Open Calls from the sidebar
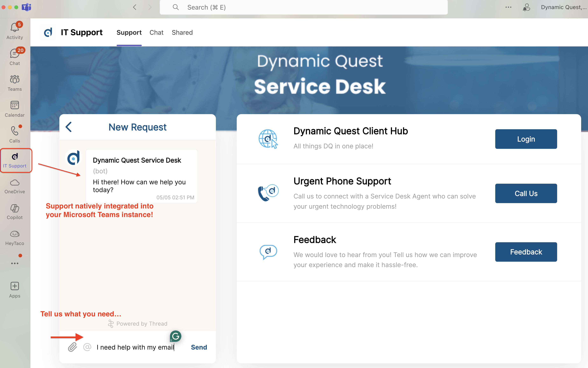Image resolution: width=588 pixels, height=368 pixels. coord(15,135)
